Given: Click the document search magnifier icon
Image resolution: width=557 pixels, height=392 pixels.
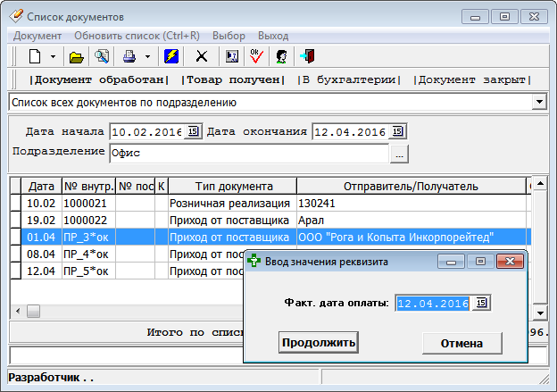Looking at the screenshot, I should click(102, 56).
